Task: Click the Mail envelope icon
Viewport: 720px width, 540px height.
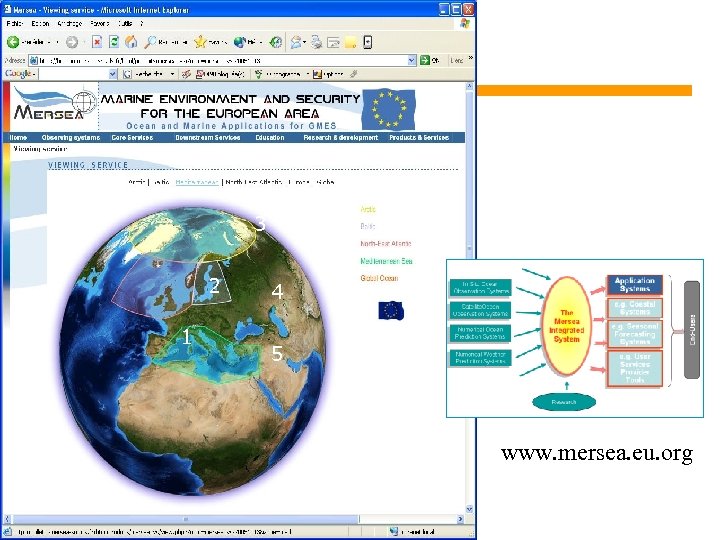Action: tap(296, 42)
